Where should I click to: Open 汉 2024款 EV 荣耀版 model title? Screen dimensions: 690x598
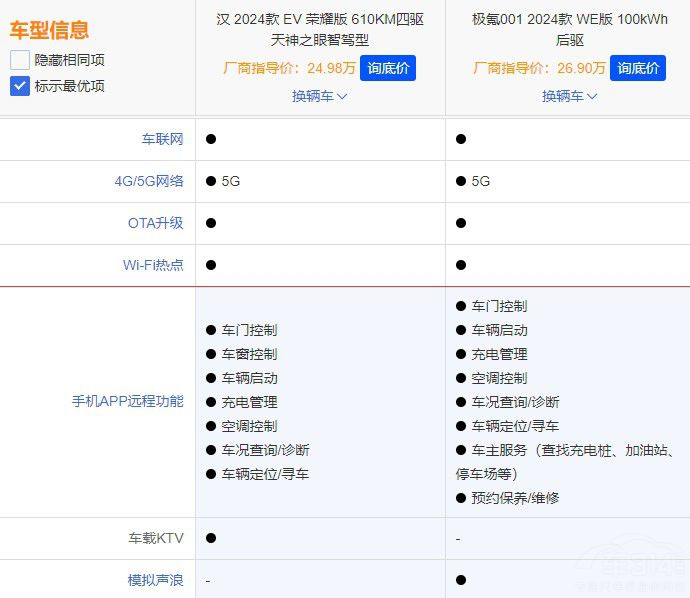tap(320, 29)
